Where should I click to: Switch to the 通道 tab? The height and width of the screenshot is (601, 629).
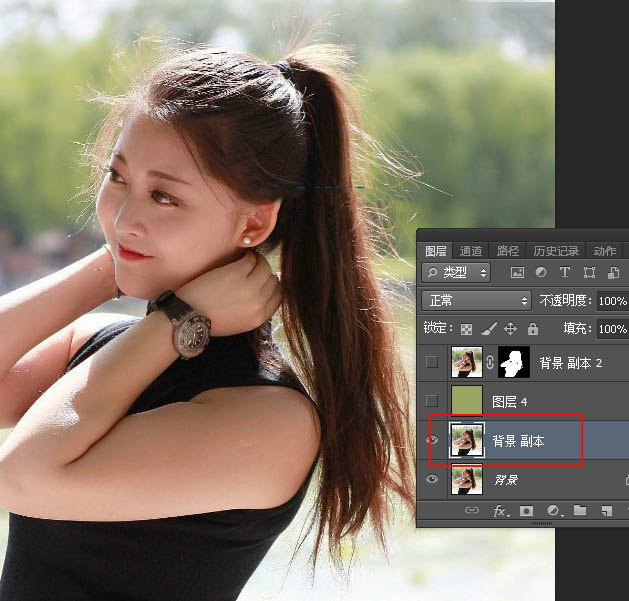pos(471,251)
